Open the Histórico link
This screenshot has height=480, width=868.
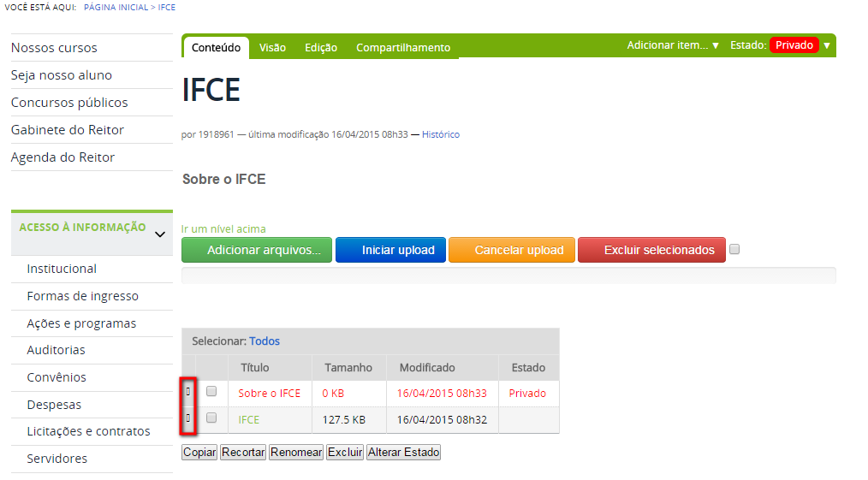click(441, 134)
